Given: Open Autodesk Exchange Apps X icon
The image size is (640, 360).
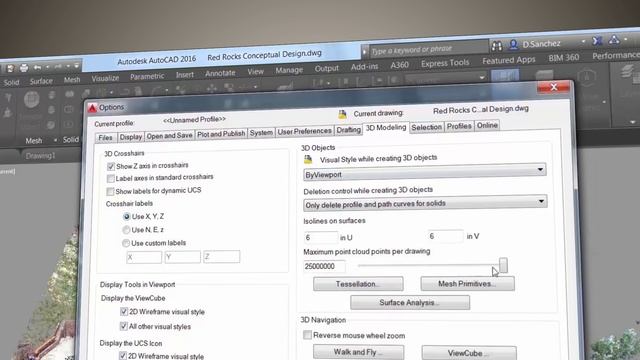Looking at the screenshot, I should [x=597, y=41].
